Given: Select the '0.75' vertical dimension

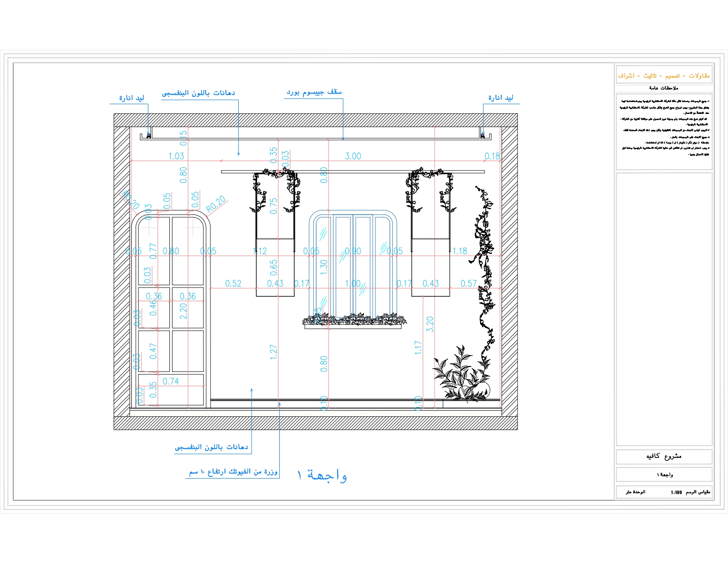Looking at the screenshot, I should (274, 206).
